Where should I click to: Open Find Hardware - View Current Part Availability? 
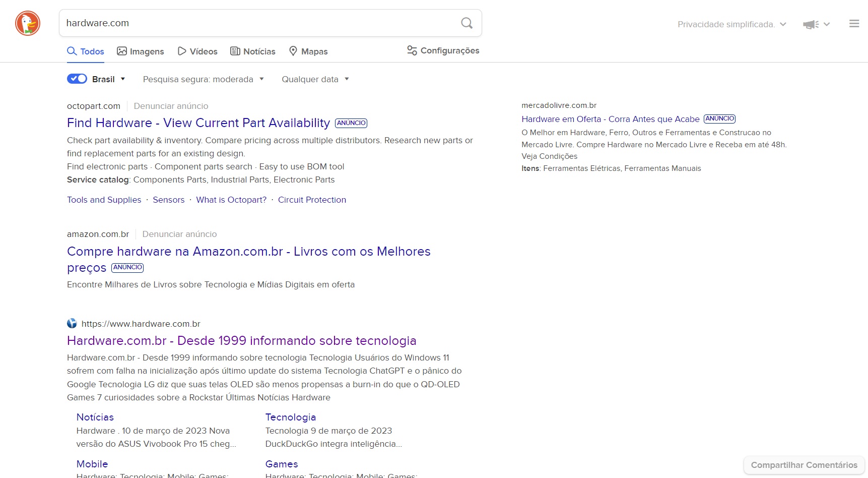click(198, 123)
